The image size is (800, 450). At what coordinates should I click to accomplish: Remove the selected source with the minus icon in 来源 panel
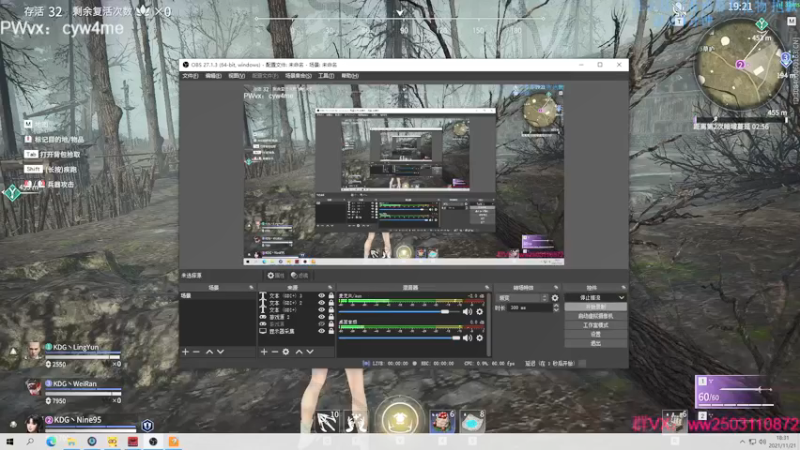coord(275,352)
